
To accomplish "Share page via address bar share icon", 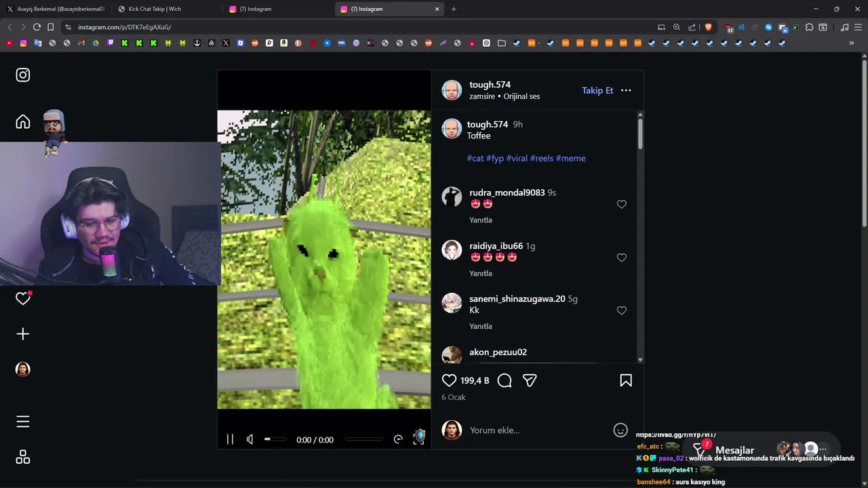I will (692, 27).
